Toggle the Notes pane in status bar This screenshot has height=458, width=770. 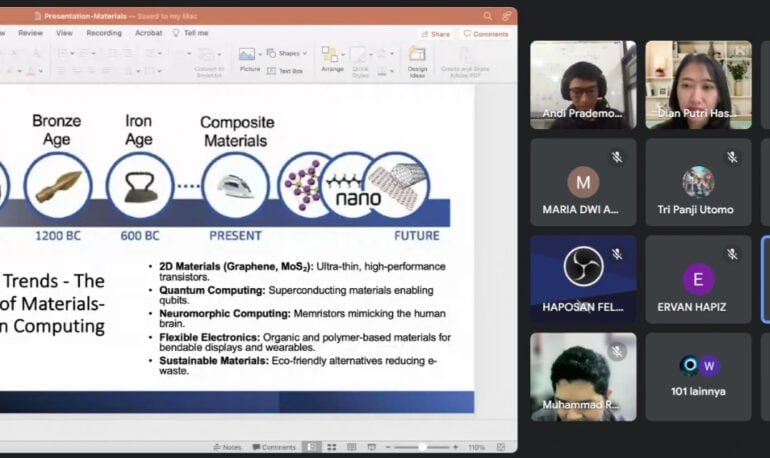pyautogui.click(x=227, y=447)
